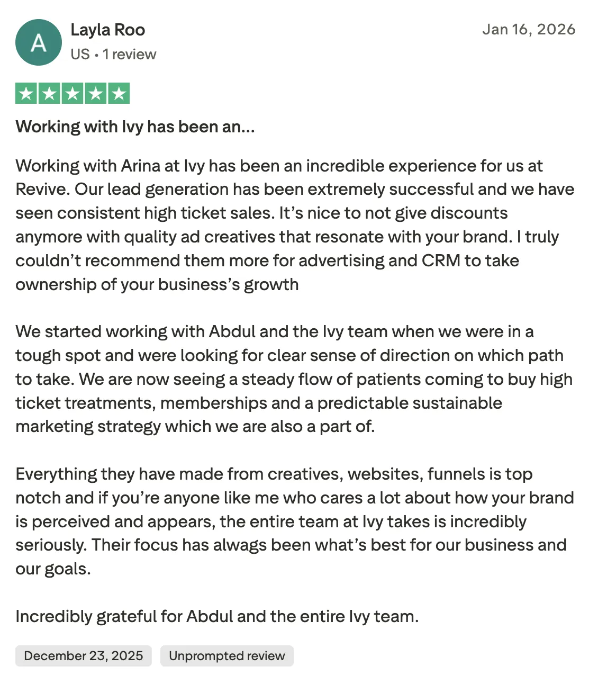The image size is (616, 684).
Task: Click the first star in the rating
Action: 26,94
